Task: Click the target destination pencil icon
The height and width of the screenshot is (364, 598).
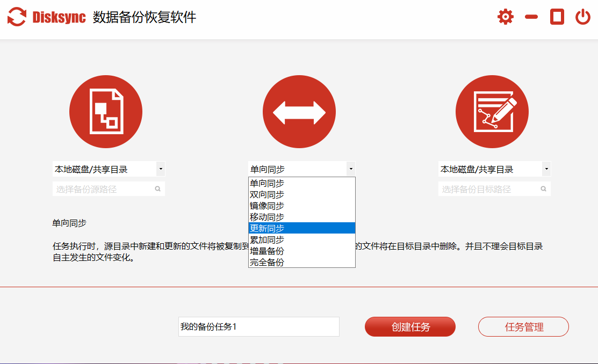Action: pyautogui.click(x=492, y=112)
